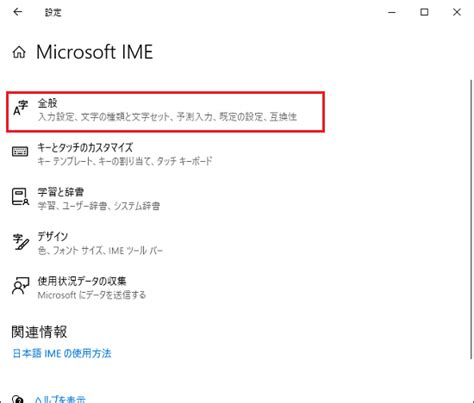Go back with the arrow icon
The height and width of the screenshot is (403, 474).
18,12
